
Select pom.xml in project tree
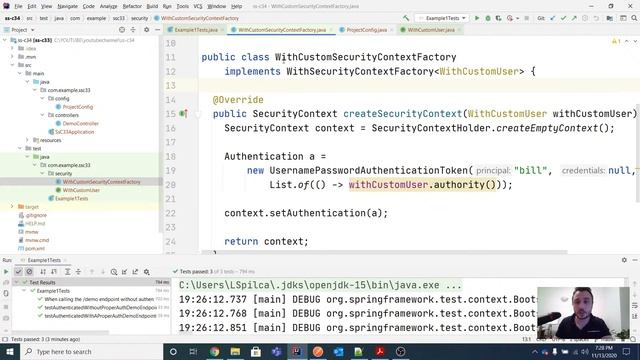pyautogui.click(x=35, y=249)
